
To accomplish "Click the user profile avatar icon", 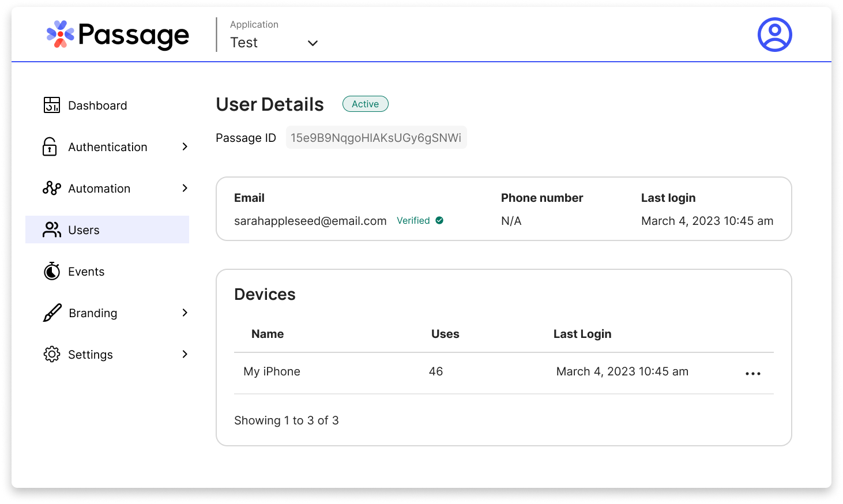I will [774, 35].
